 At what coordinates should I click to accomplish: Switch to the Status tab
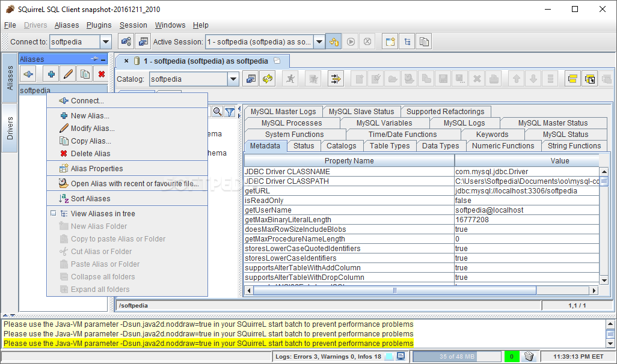click(304, 146)
